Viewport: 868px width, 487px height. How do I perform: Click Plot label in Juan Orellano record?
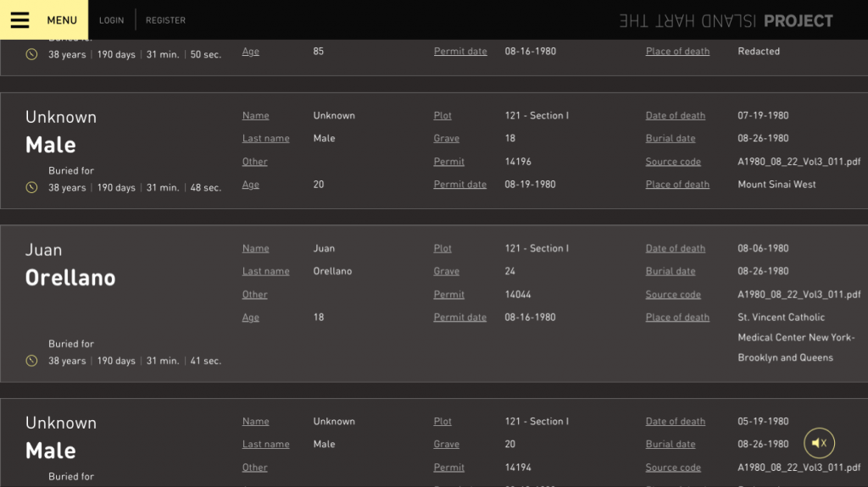[x=442, y=249]
